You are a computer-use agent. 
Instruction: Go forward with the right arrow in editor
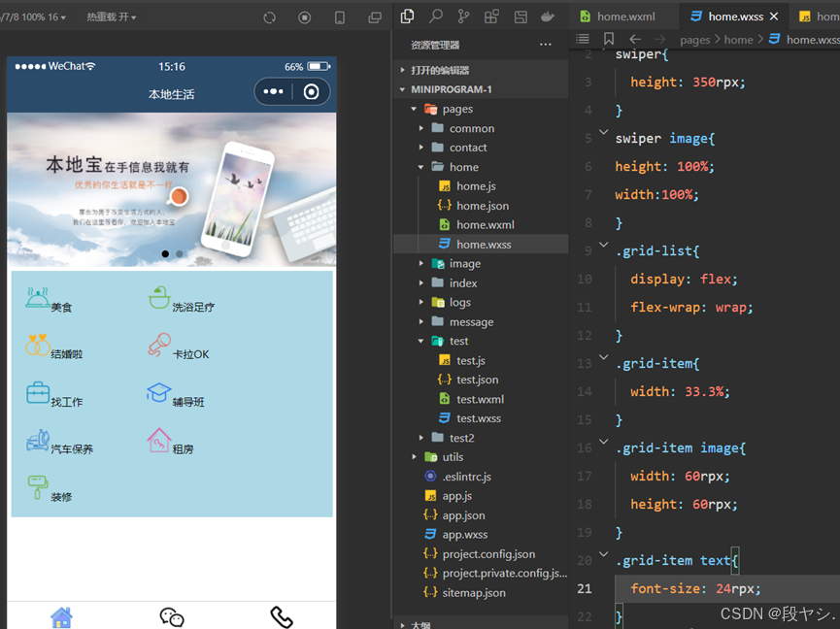pos(659,39)
